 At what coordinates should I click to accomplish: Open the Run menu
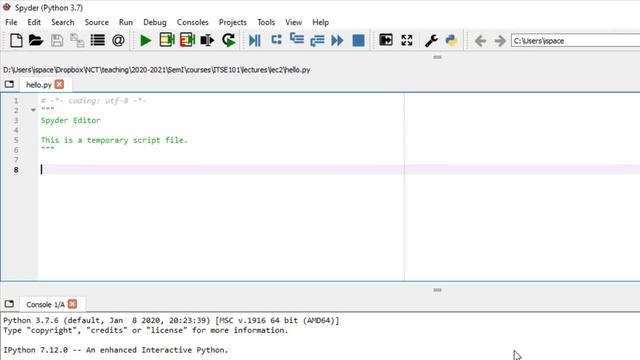(126, 22)
